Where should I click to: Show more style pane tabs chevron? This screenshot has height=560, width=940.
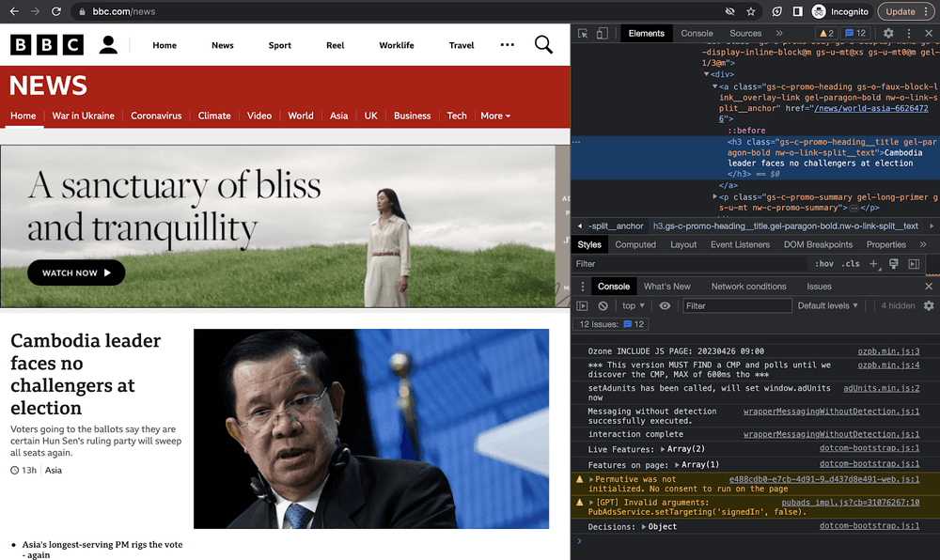click(923, 244)
